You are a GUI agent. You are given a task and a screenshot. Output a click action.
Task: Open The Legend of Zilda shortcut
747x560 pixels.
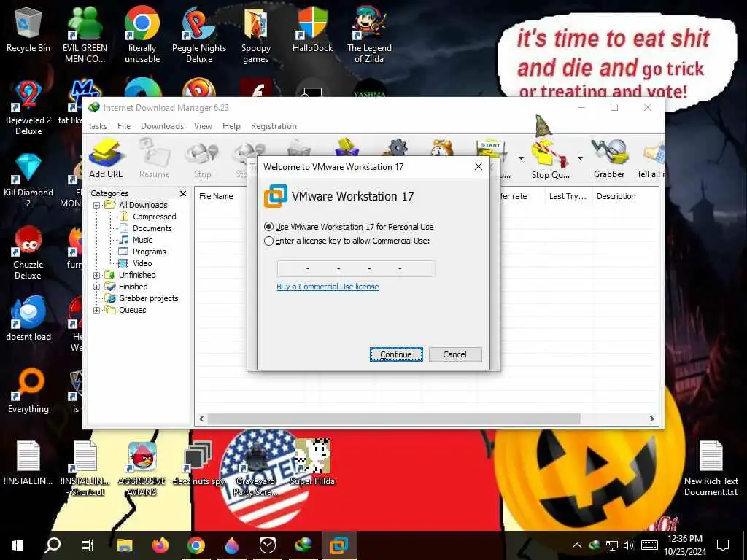point(369,34)
